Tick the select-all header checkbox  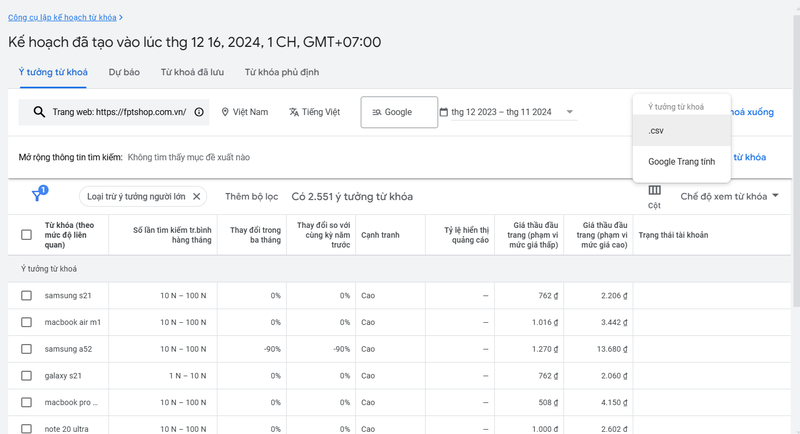coord(27,235)
